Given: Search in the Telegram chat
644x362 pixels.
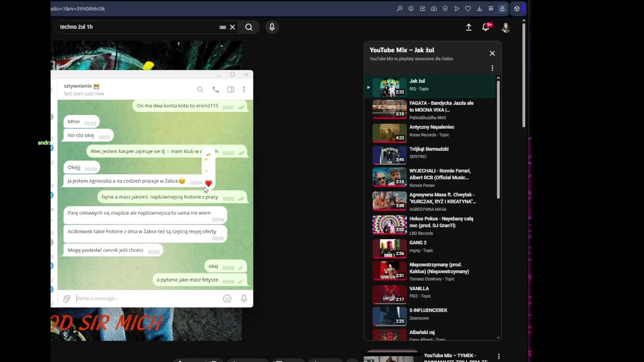Looking at the screenshot, I should [x=200, y=89].
